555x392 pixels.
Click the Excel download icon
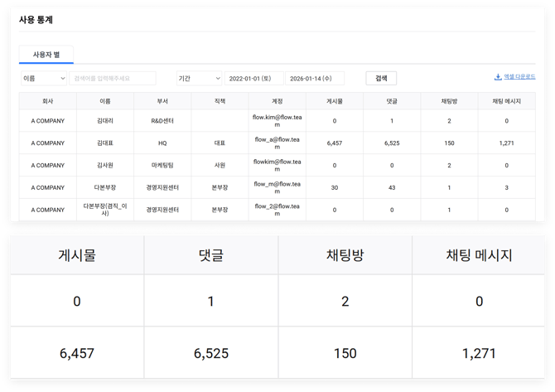[498, 77]
